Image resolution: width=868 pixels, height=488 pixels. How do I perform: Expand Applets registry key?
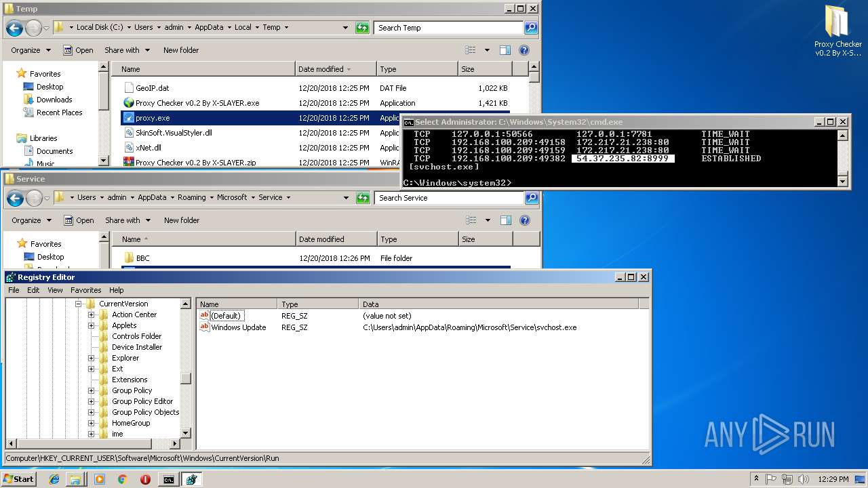[92, 325]
